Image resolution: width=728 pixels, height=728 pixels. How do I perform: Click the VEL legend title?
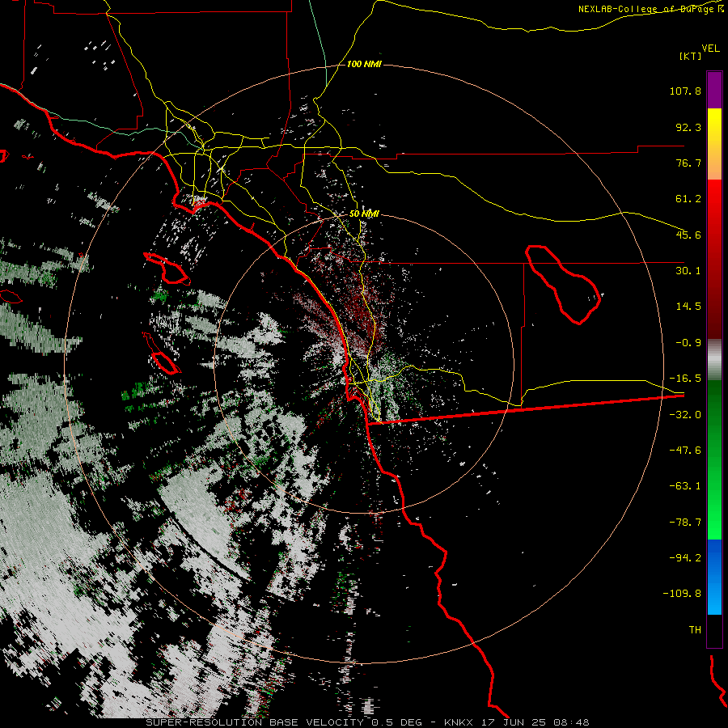pyautogui.click(x=710, y=49)
